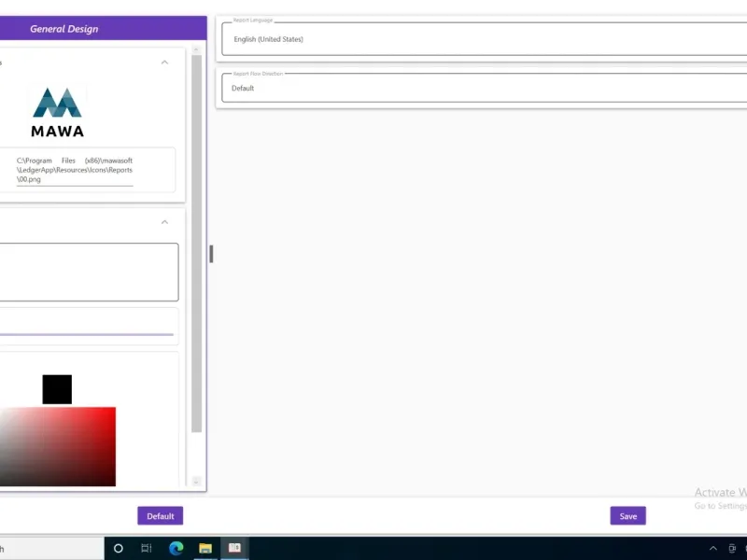Image resolution: width=747 pixels, height=560 pixels.
Task: Collapse the logo section with its chevron
Action: (165, 63)
